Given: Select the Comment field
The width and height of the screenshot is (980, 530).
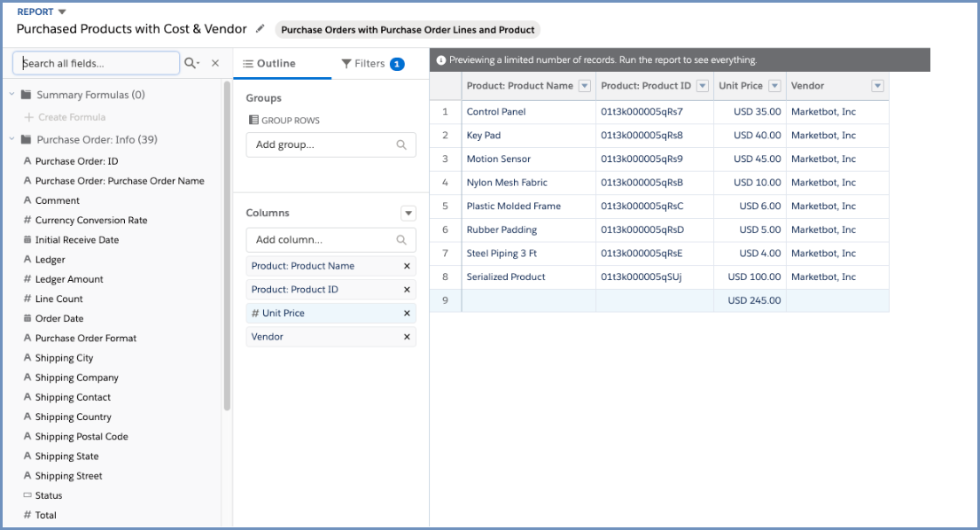Looking at the screenshot, I should point(57,200).
